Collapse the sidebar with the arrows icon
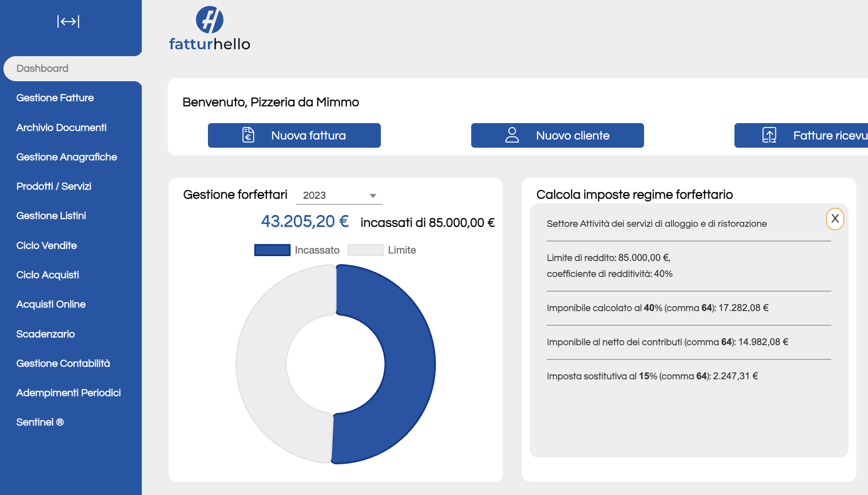 [x=68, y=22]
